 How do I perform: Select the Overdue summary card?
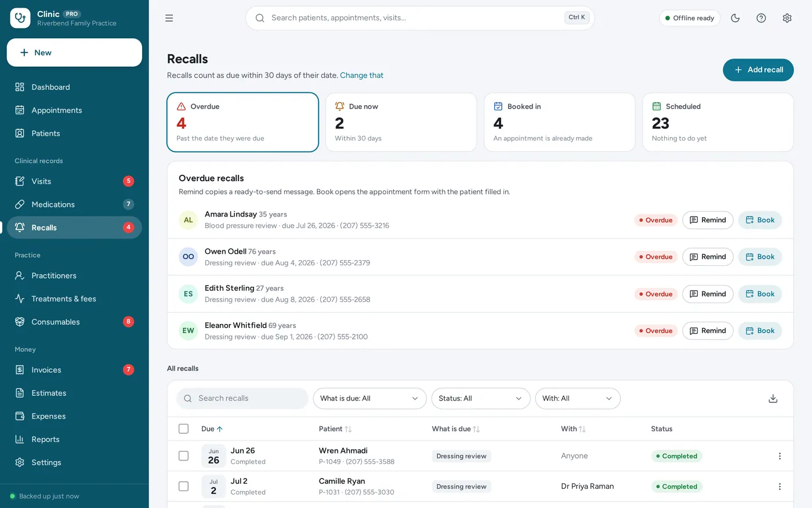(242, 123)
